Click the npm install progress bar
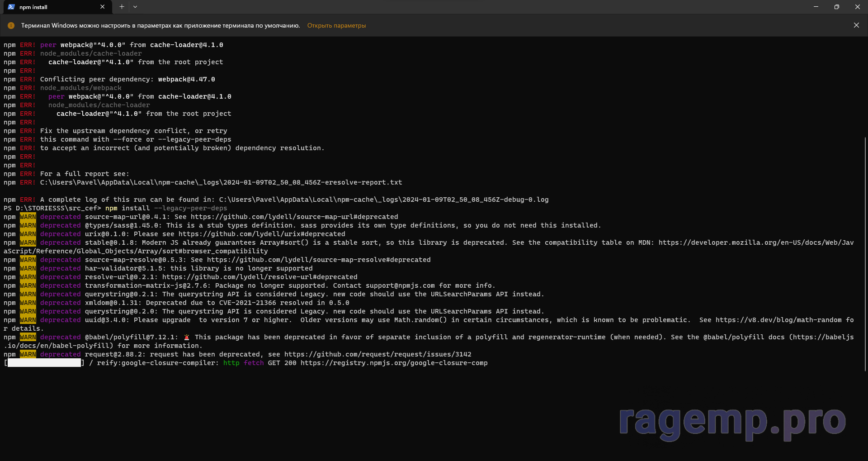 [44, 363]
